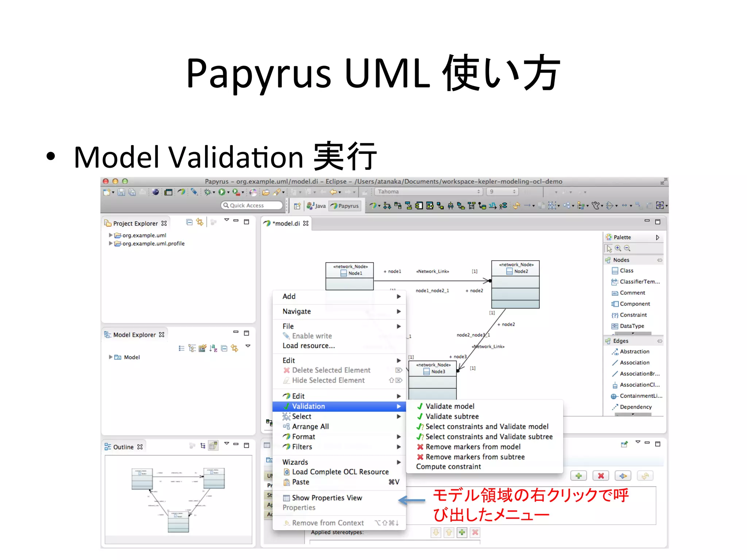Click the Outline diagram thumbnail

tap(178, 499)
